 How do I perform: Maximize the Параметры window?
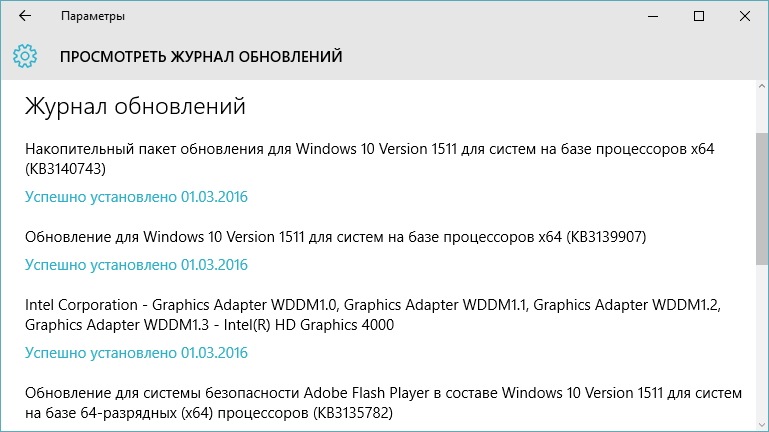[699, 16]
